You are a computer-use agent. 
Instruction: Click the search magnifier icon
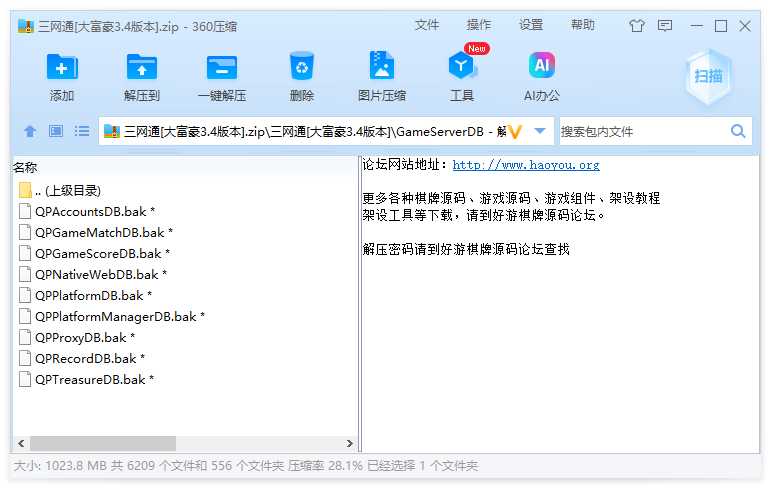[x=738, y=131]
